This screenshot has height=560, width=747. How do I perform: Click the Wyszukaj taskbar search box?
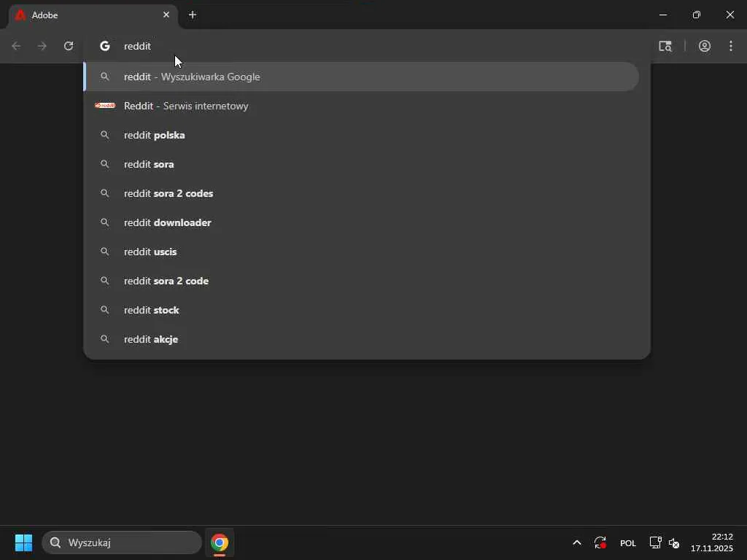pos(122,542)
